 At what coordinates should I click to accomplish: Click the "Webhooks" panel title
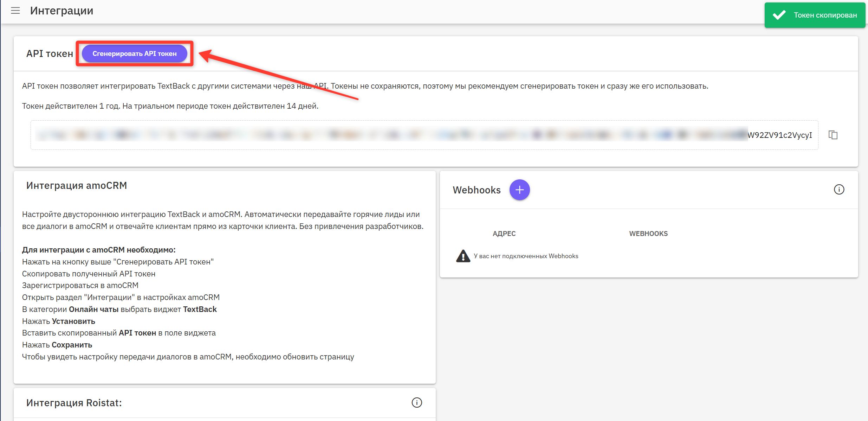[477, 190]
